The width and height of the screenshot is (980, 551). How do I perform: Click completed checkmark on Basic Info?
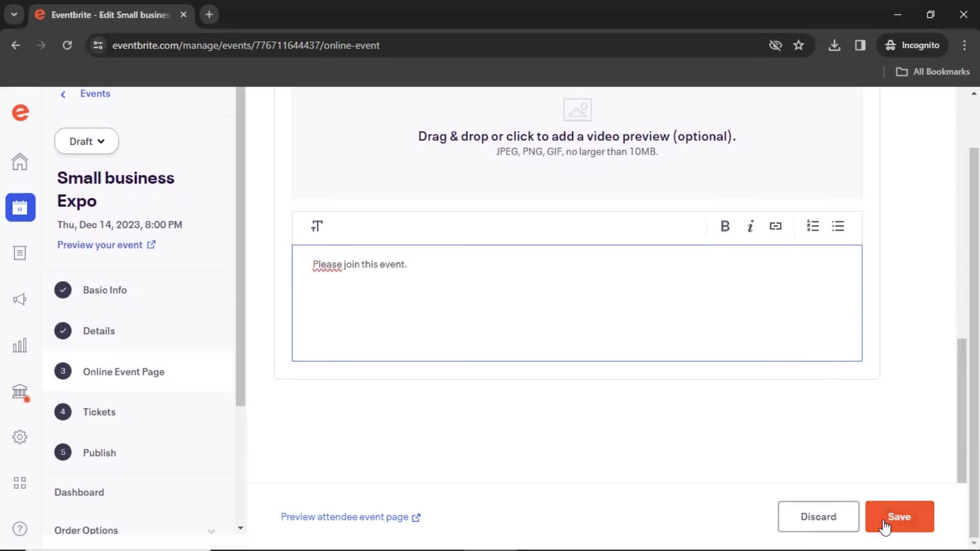pos(63,290)
